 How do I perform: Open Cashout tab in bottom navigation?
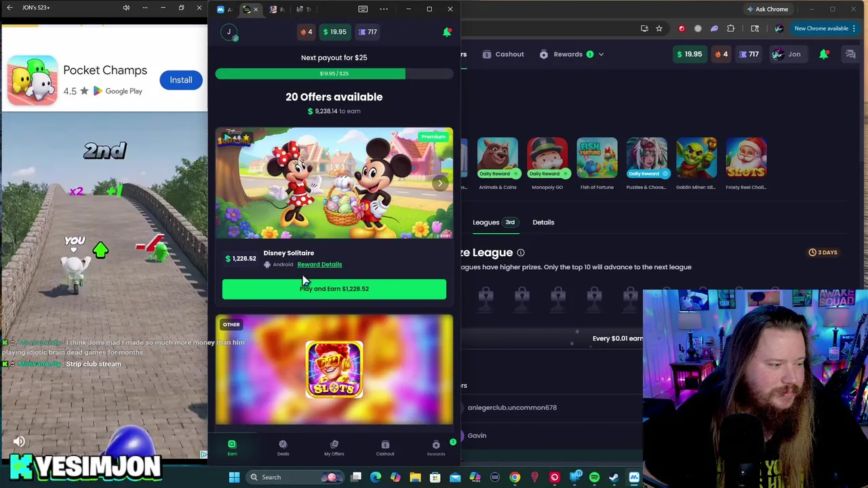[x=385, y=447]
